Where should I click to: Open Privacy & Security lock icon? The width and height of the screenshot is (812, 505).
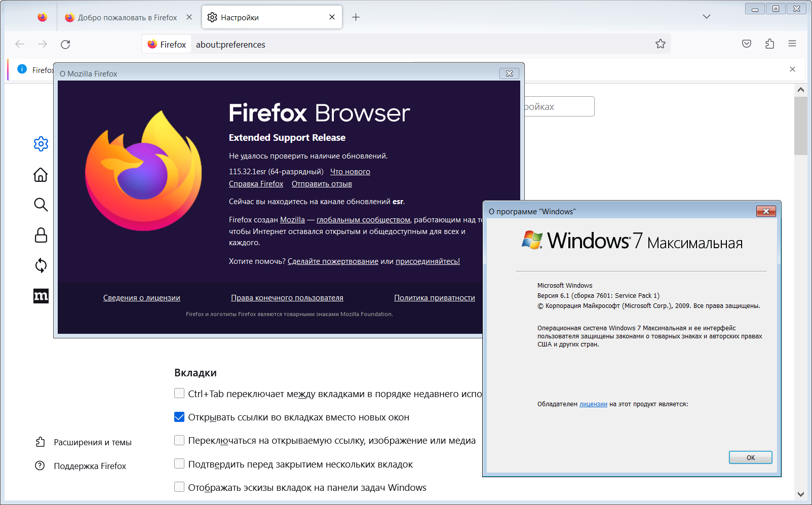pyautogui.click(x=41, y=235)
